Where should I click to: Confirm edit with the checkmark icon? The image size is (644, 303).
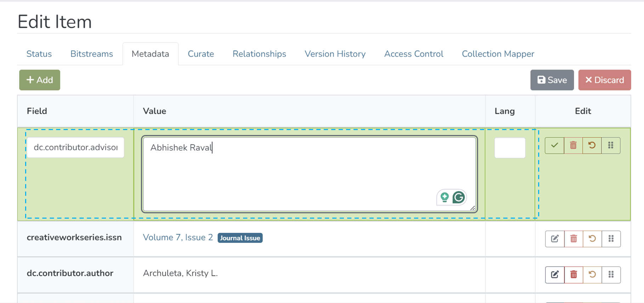click(x=554, y=145)
